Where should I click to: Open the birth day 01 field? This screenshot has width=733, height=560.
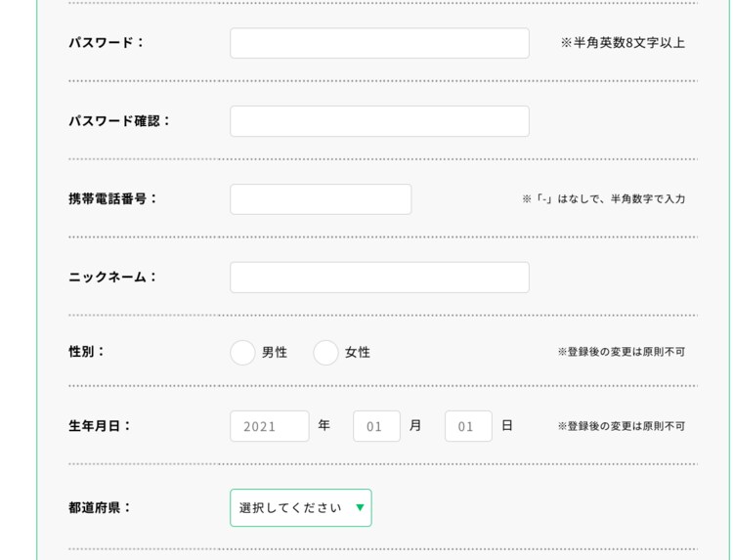click(x=468, y=426)
